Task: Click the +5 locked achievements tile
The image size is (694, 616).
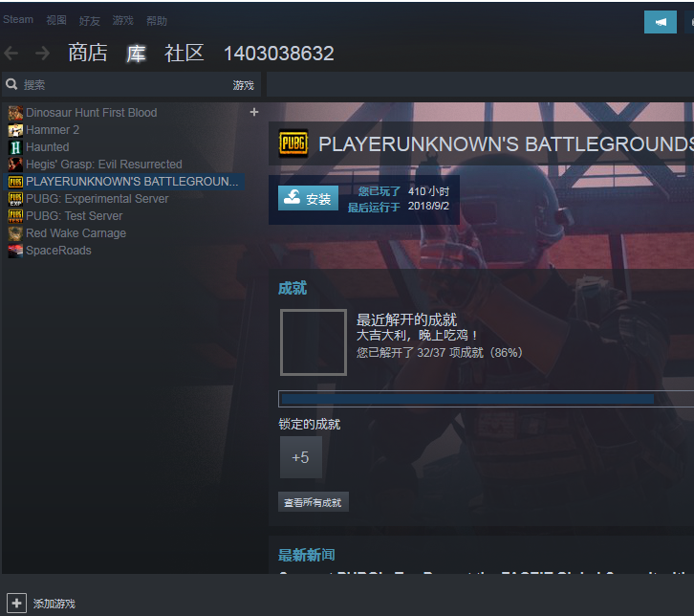Action: pos(301,457)
